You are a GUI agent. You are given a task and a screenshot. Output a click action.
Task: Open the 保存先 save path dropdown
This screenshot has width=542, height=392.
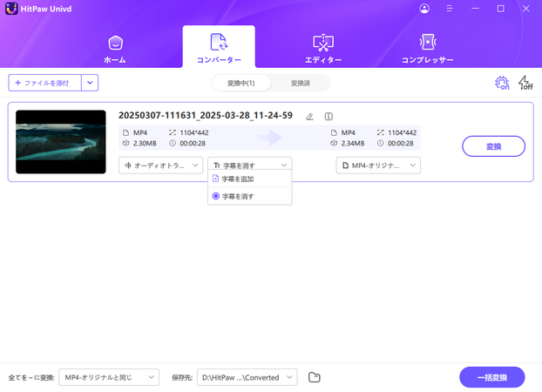tap(247, 377)
